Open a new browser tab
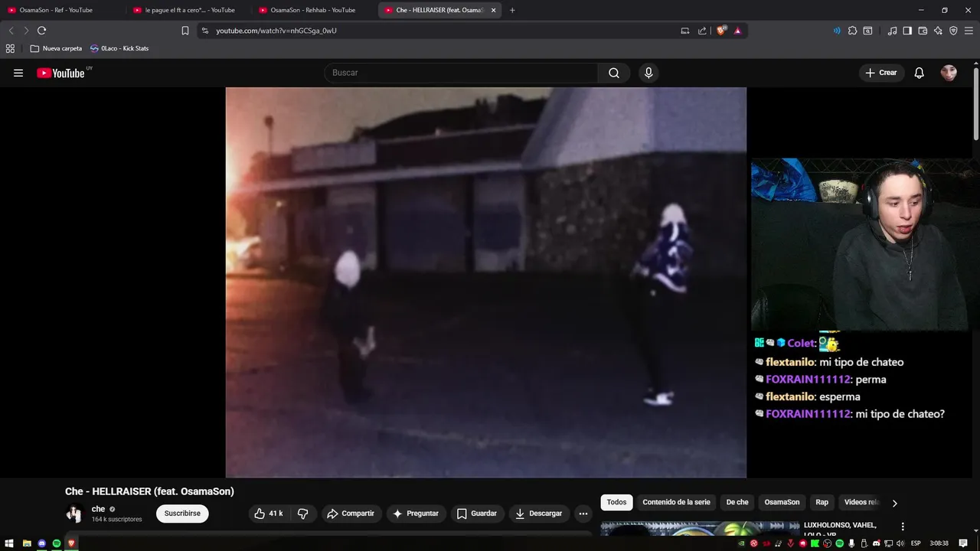The width and height of the screenshot is (980, 551). (x=512, y=10)
